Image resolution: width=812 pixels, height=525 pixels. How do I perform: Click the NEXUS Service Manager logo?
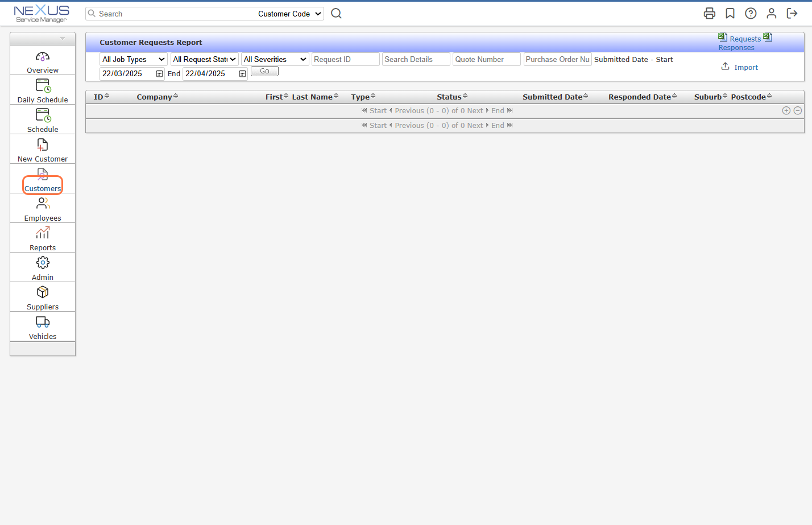42,14
